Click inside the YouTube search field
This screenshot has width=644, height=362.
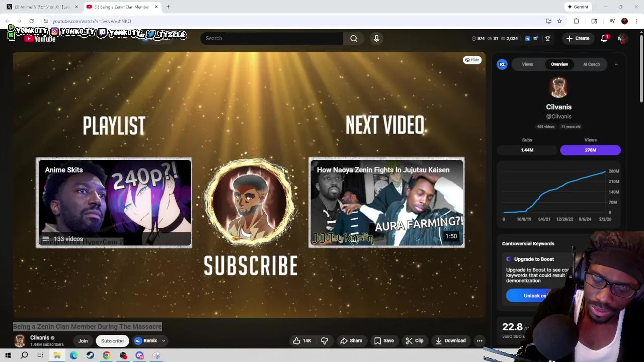click(272, 38)
